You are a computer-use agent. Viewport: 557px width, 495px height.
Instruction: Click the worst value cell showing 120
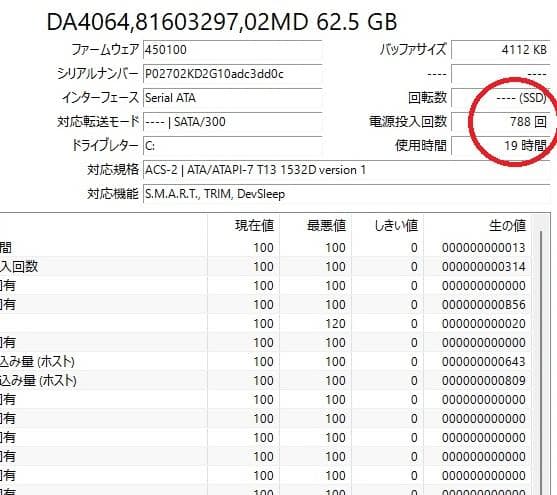(336, 324)
